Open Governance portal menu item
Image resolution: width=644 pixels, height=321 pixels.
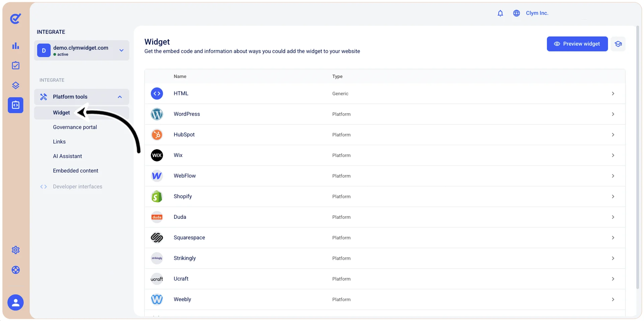(75, 127)
